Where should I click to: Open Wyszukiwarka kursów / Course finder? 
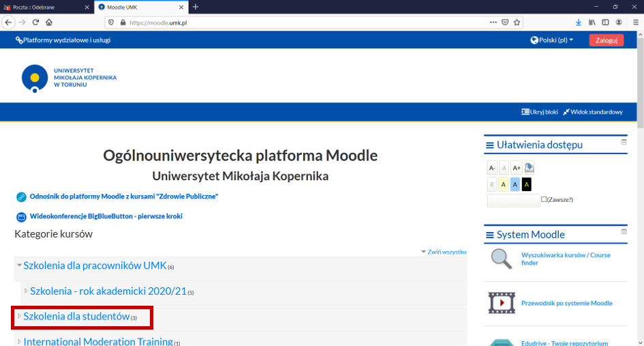pyautogui.click(x=566, y=259)
